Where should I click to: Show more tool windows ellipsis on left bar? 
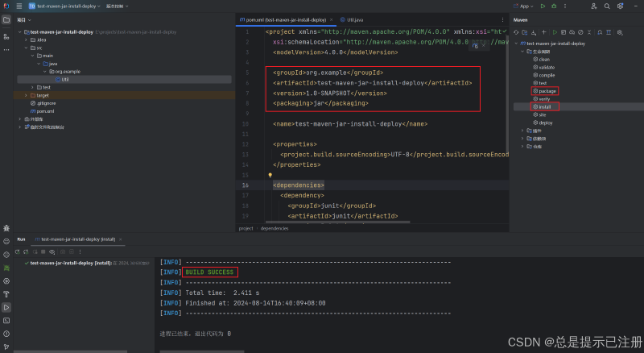[6, 50]
